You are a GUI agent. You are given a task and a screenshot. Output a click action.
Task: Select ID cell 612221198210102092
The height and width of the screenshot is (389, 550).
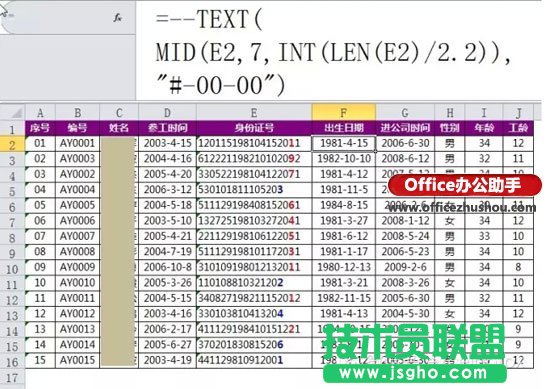click(x=254, y=159)
